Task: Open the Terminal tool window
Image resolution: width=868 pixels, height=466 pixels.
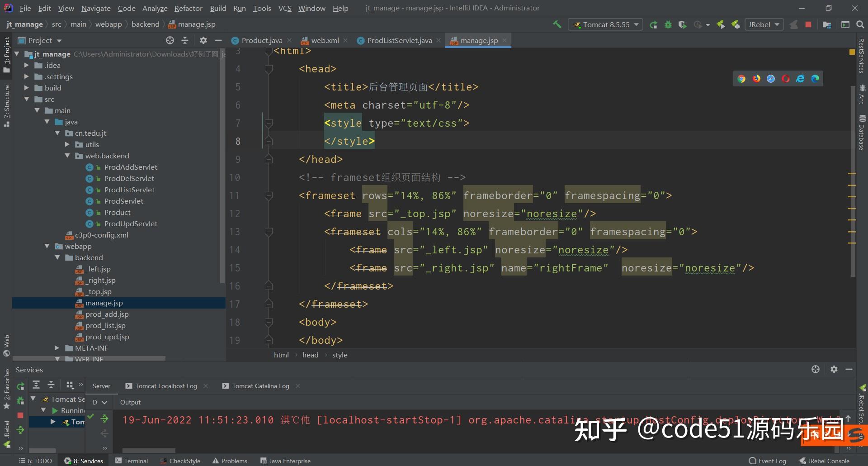Action: click(132, 461)
